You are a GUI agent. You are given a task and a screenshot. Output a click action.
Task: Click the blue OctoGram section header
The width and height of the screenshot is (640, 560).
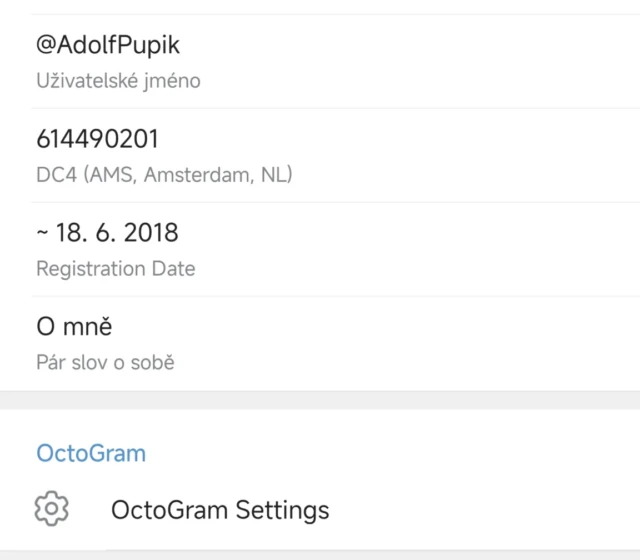point(91,453)
